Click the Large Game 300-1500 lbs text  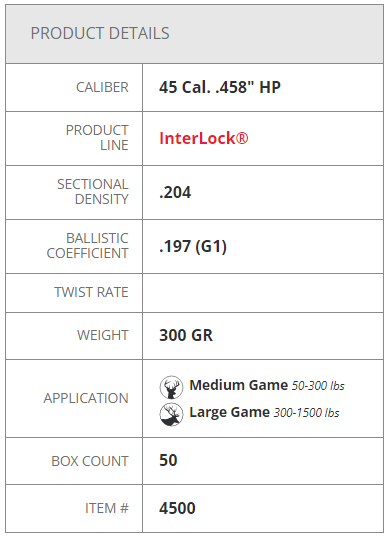pyautogui.click(x=264, y=412)
